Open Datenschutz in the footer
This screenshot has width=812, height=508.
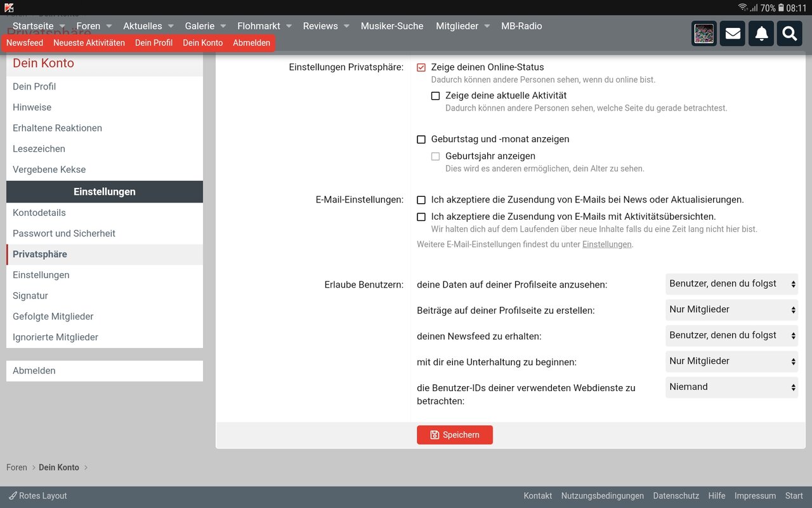pyautogui.click(x=676, y=496)
